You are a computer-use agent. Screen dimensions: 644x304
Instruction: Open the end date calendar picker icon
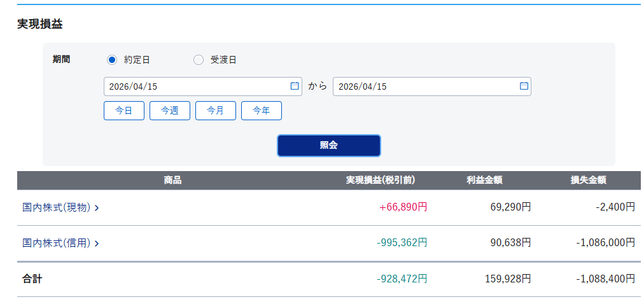523,86
